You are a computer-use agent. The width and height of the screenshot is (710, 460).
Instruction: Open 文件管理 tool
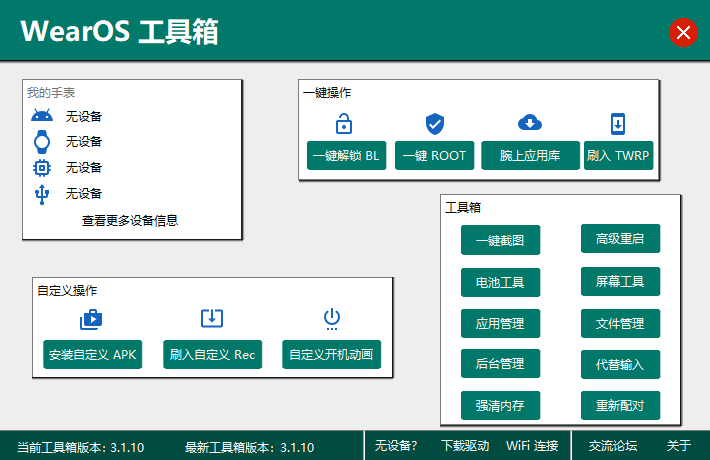coord(620,323)
